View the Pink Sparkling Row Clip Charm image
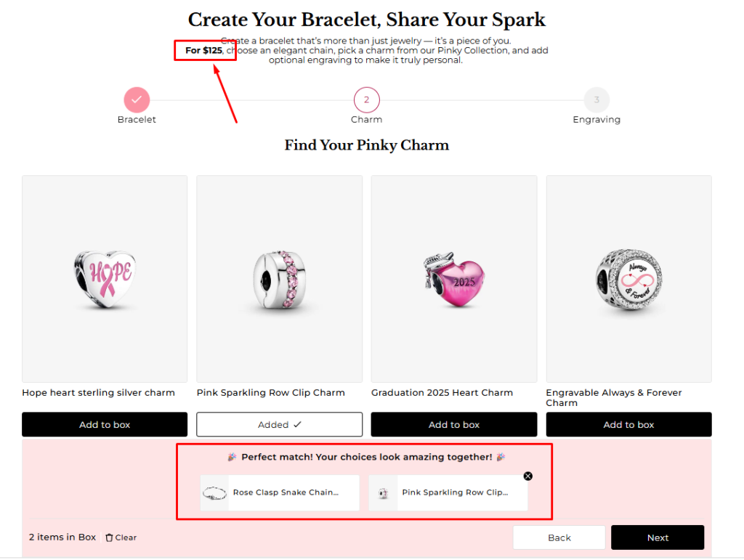 [279, 278]
